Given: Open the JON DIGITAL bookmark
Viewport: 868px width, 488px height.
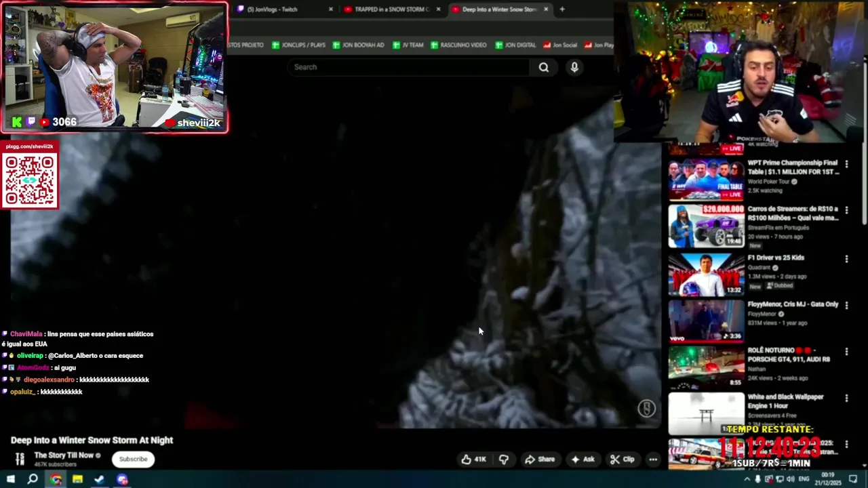Looking at the screenshot, I should click(515, 45).
